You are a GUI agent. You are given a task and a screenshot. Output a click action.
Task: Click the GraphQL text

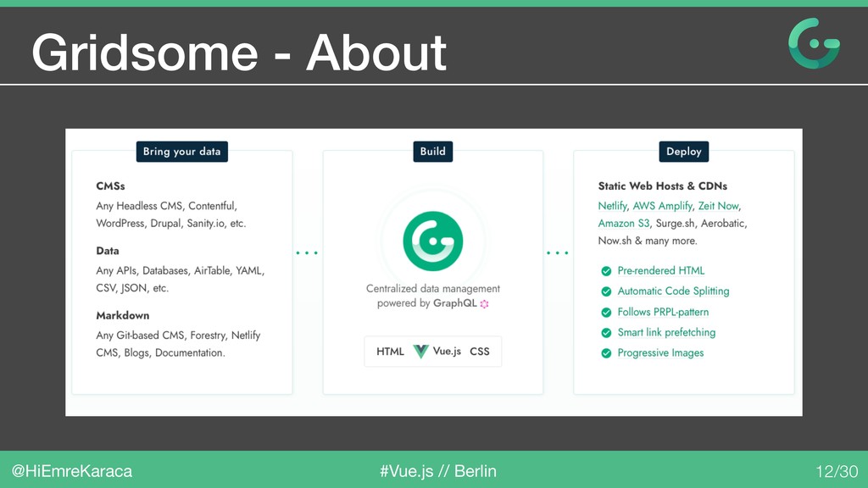(454, 303)
